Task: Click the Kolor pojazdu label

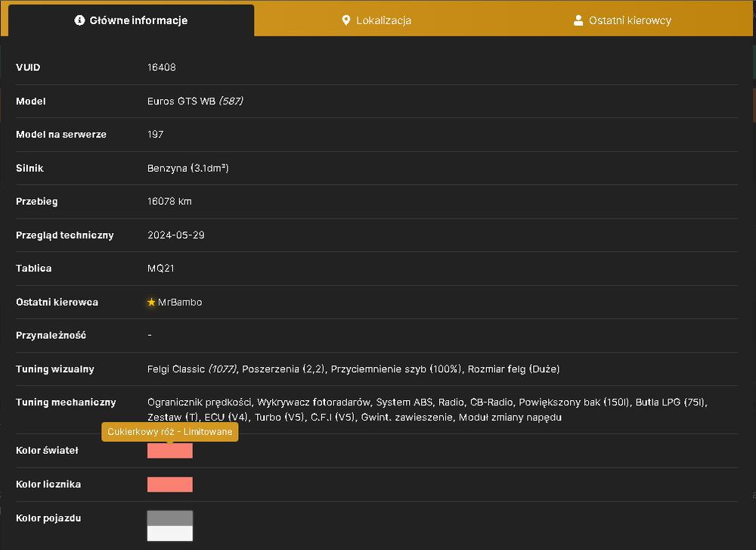Action: 48,518
